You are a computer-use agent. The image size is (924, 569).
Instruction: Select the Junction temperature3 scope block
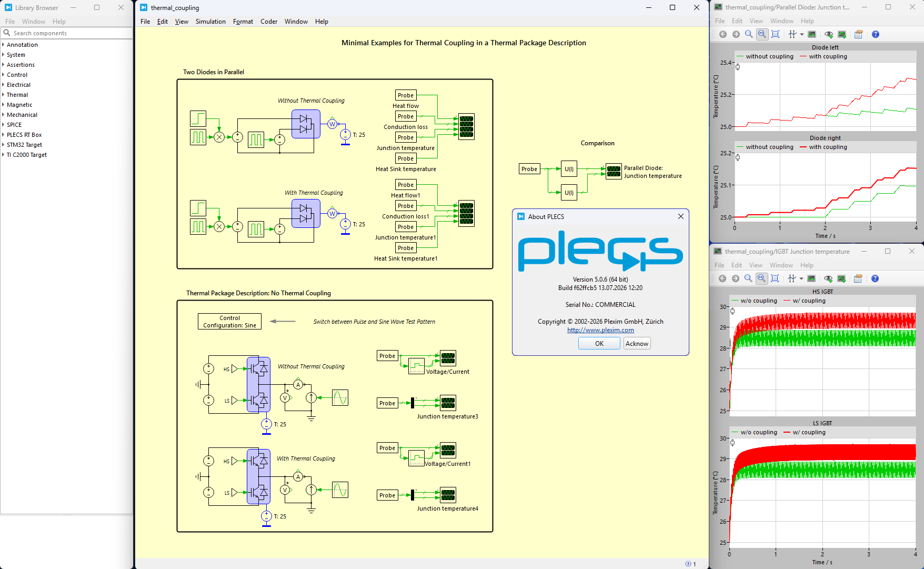tap(448, 403)
